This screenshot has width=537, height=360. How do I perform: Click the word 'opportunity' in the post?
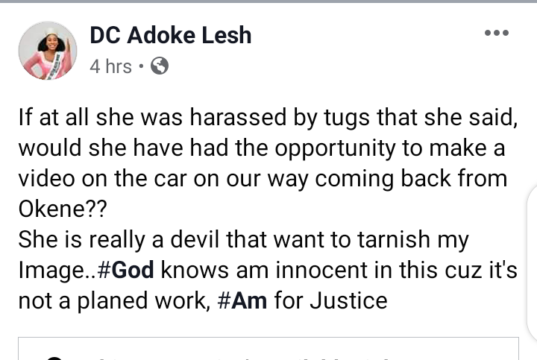(335, 148)
